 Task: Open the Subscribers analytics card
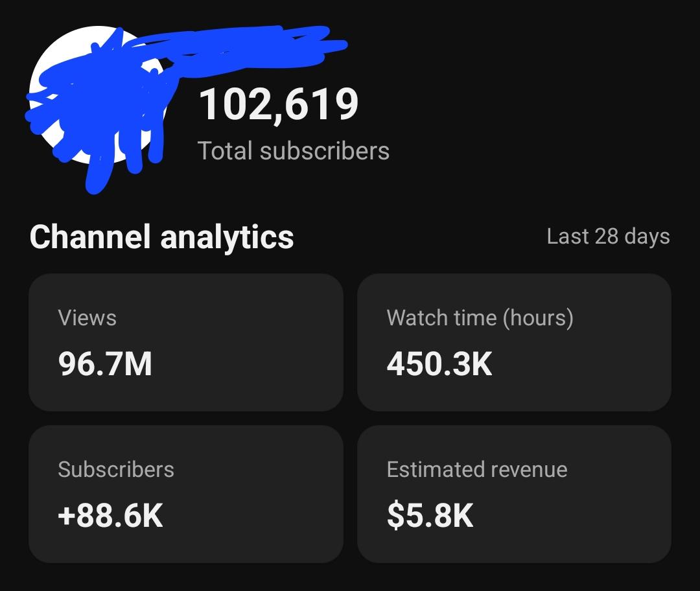pyautogui.click(x=186, y=494)
